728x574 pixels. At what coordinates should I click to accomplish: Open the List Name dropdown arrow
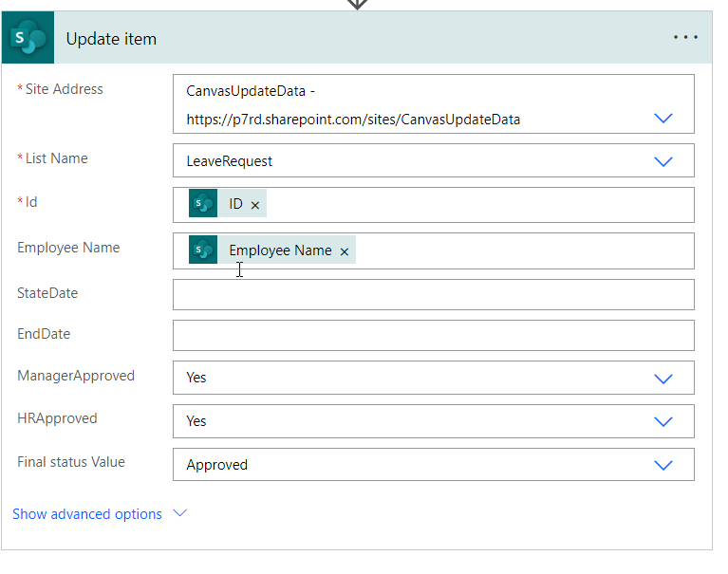(663, 161)
